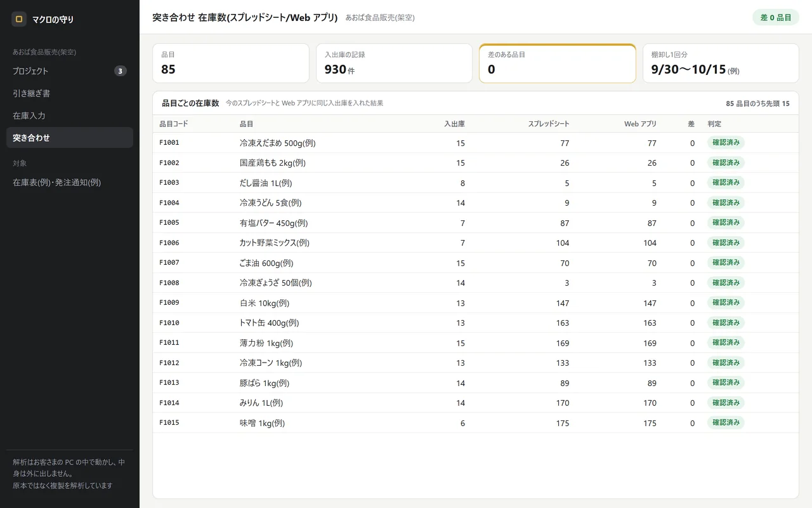Click the Web アプリ column header
The height and width of the screenshot is (508, 812).
pyautogui.click(x=640, y=124)
